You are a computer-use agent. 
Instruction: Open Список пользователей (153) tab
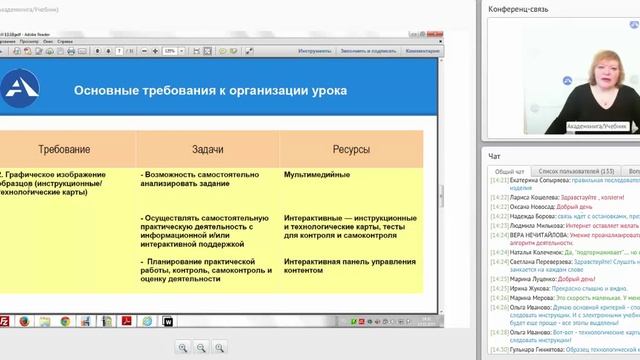(x=576, y=171)
